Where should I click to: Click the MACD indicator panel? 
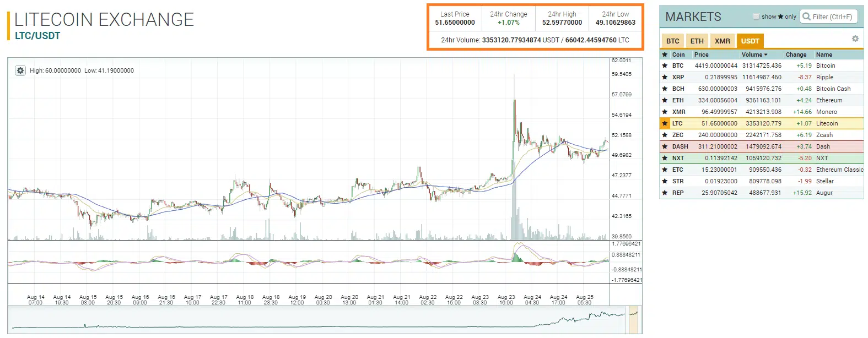pyautogui.click(x=309, y=262)
